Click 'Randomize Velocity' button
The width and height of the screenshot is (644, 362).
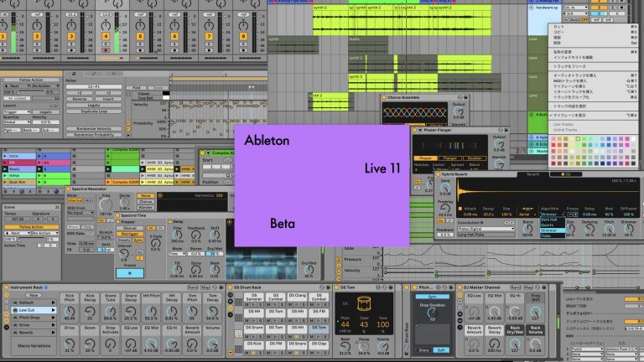point(94,128)
